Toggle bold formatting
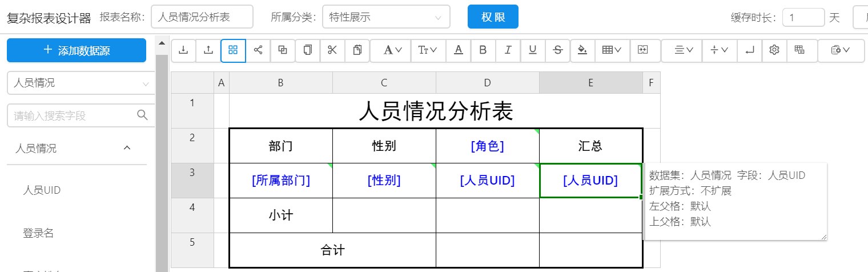Image resolution: width=868 pixels, height=272 pixels. pos(483,50)
